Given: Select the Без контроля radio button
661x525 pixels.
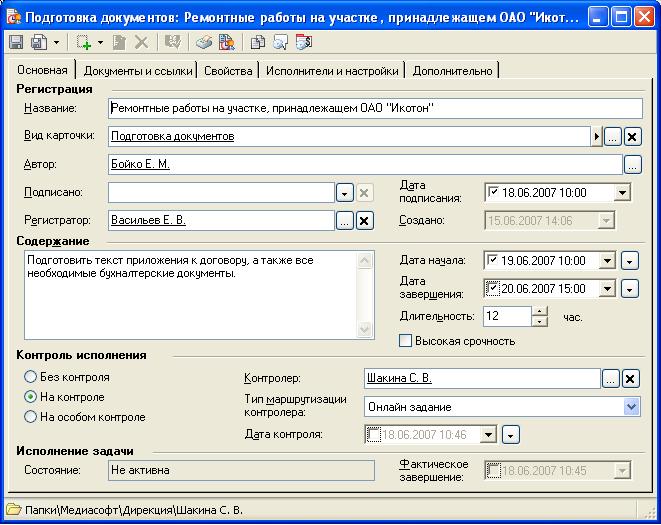Looking at the screenshot, I should [x=30, y=377].
